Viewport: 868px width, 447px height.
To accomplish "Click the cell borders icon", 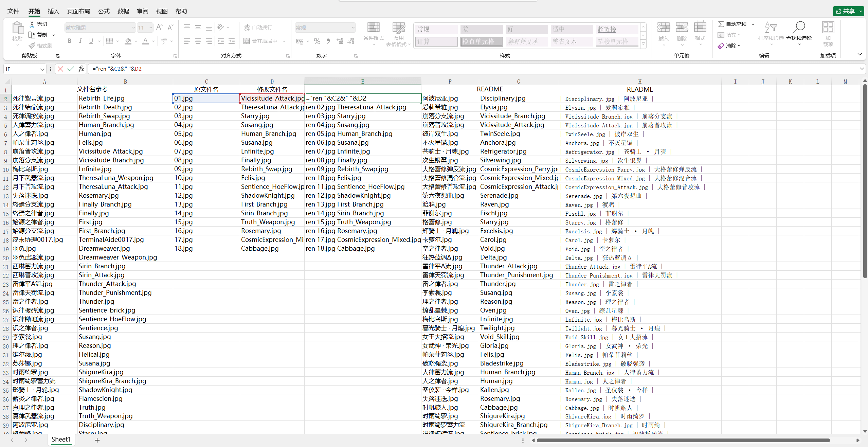I will pyautogui.click(x=109, y=41).
